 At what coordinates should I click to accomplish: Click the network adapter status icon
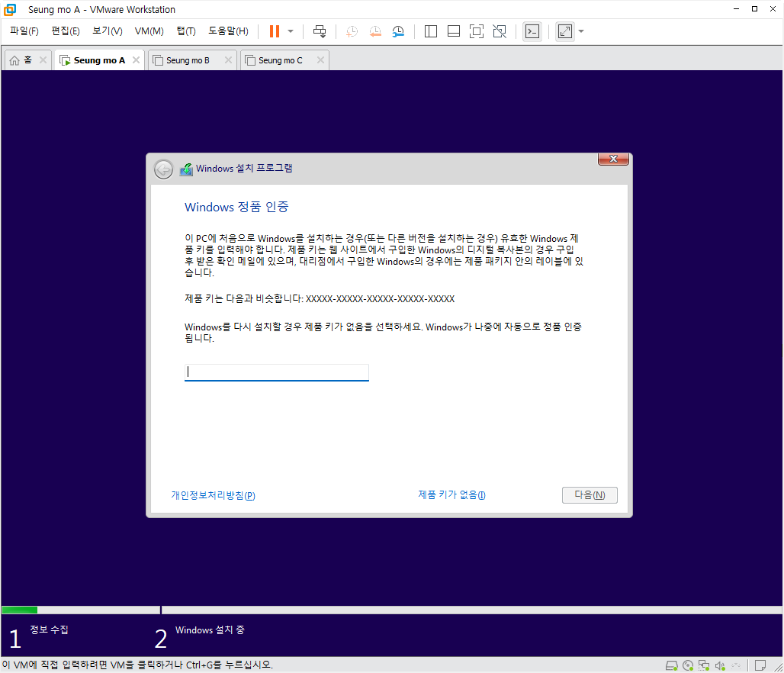point(704,665)
